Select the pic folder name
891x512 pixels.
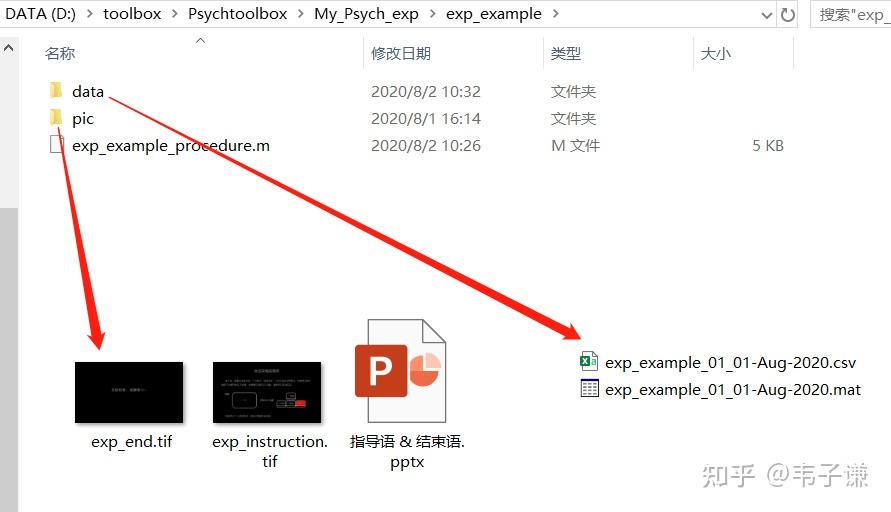(82, 118)
